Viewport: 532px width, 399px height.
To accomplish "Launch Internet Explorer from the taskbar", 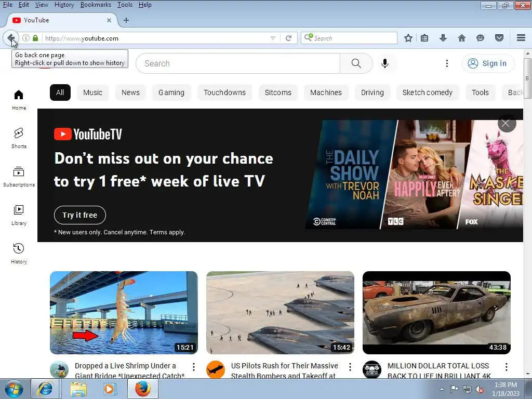I will [x=46, y=389].
